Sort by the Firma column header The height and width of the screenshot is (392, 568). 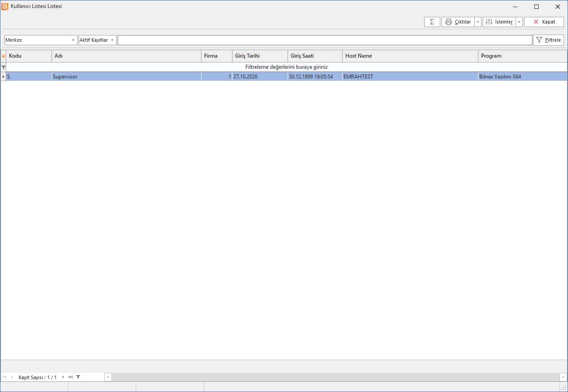(x=217, y=56)
